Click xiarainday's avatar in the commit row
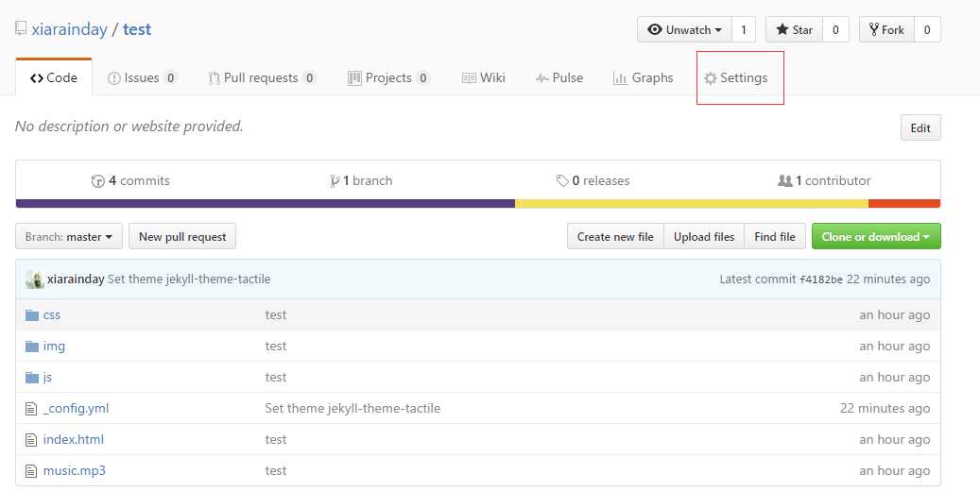980x491 pixels. (34, 279)
